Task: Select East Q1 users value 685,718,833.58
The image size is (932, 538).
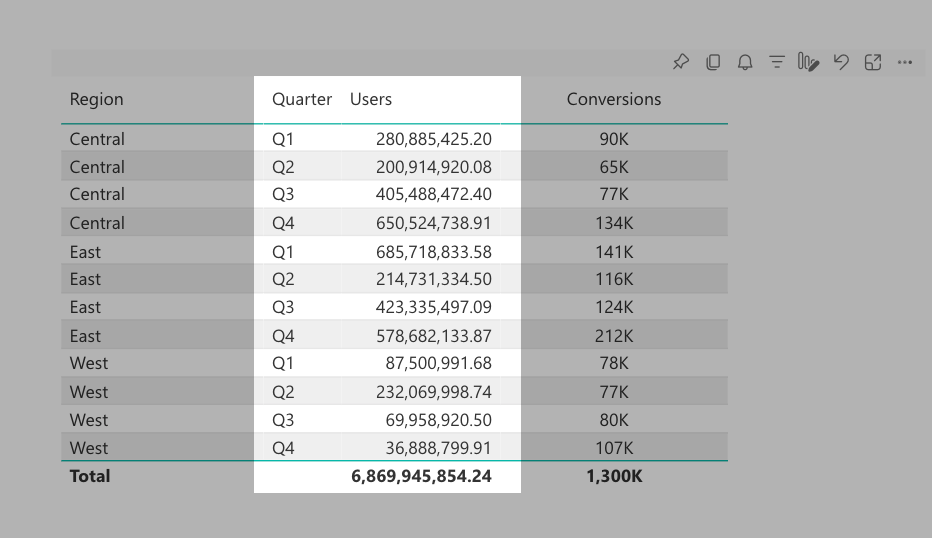Action: [433, 252]
